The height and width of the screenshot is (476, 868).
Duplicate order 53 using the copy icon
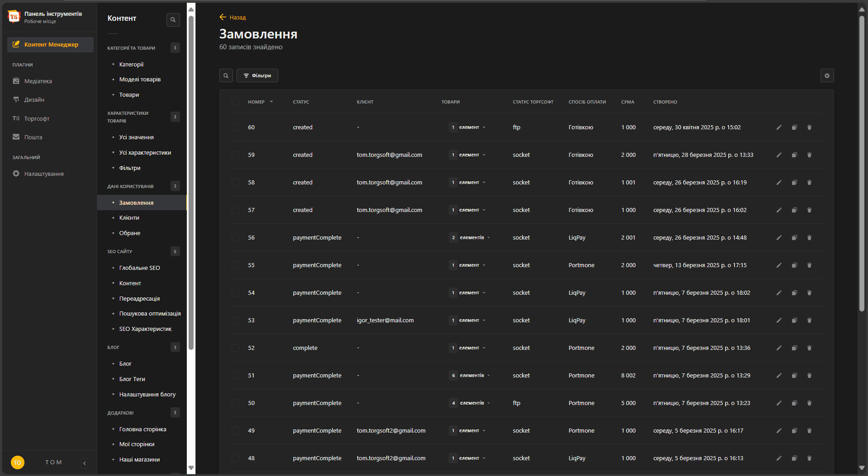794,320
